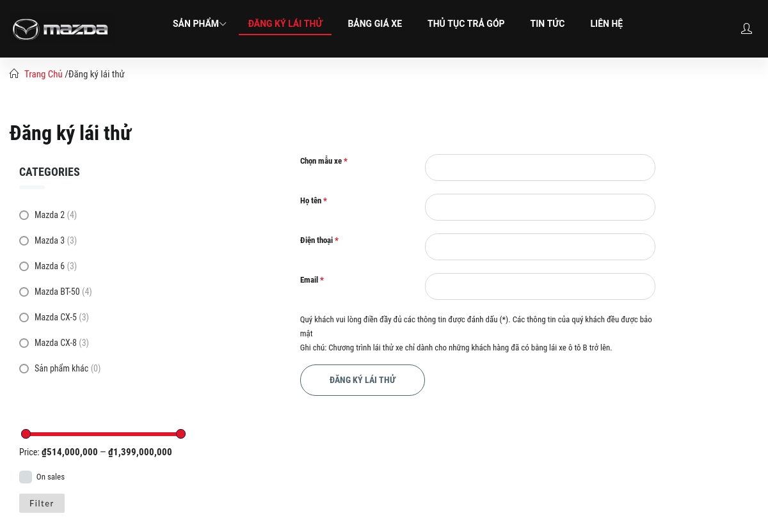Viewport: 768px width, 532px height.
Task: Go to BẢNG GIÁ XE page
Action: pyautogui.click(x=375, y=24)
